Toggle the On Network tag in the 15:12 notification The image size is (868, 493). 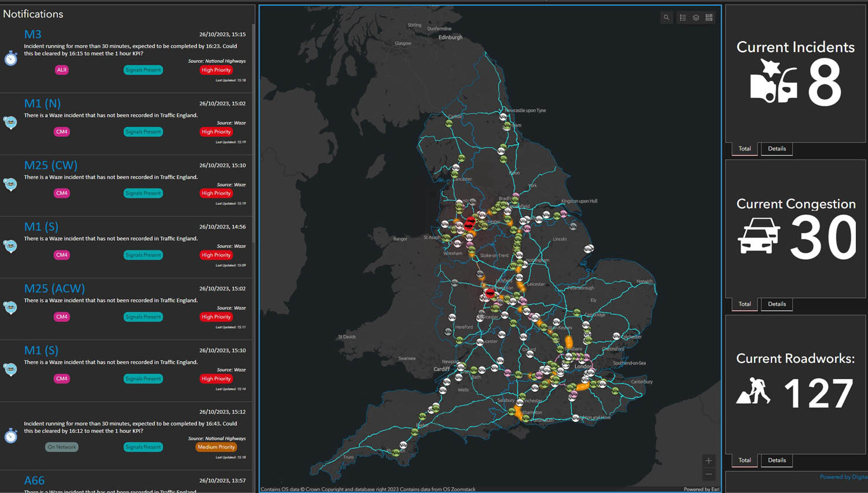[61, 446]
